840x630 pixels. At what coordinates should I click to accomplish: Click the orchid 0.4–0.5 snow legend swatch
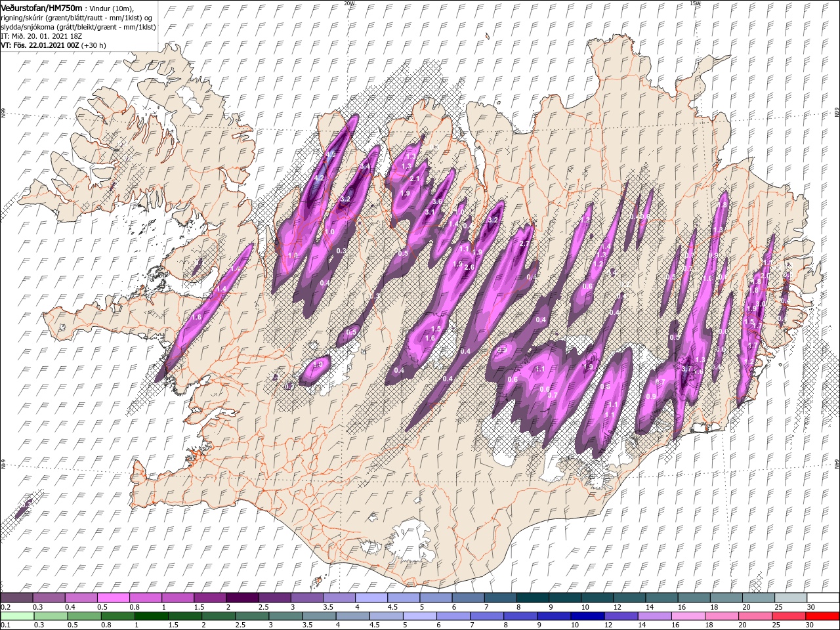pyautogui.click(x=81, y=597)
